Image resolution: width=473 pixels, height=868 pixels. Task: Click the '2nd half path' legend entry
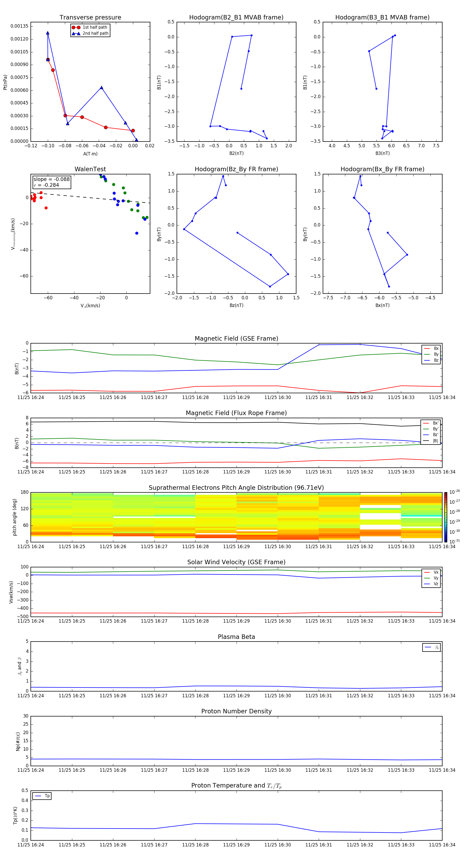[x=90, y=33]
